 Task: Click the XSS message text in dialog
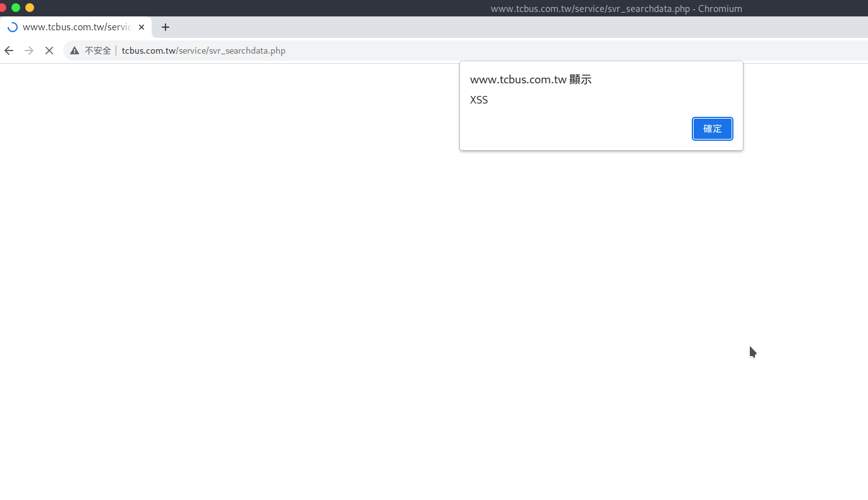pos(479,100)
